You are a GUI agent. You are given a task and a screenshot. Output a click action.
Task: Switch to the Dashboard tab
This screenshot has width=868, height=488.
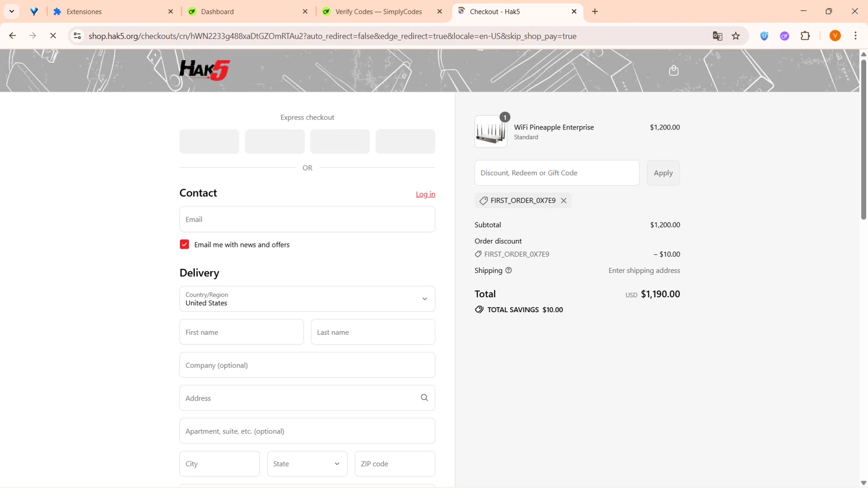pos(248,12)
